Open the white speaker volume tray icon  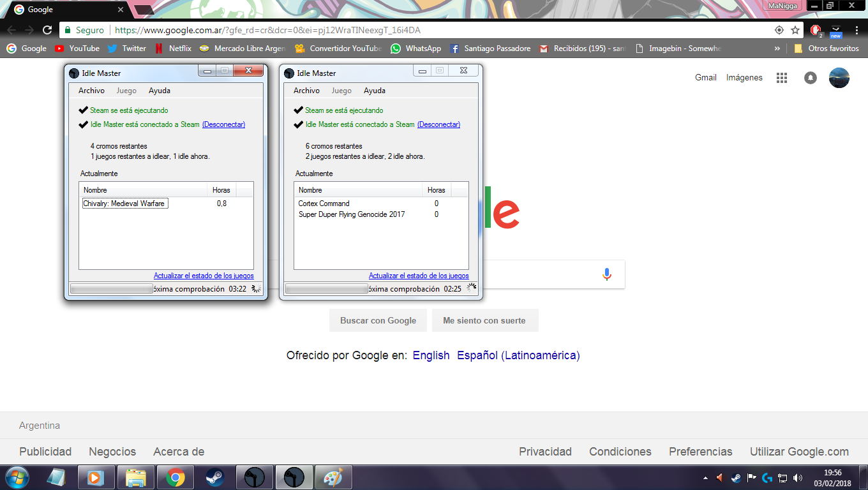click(797, 477)
